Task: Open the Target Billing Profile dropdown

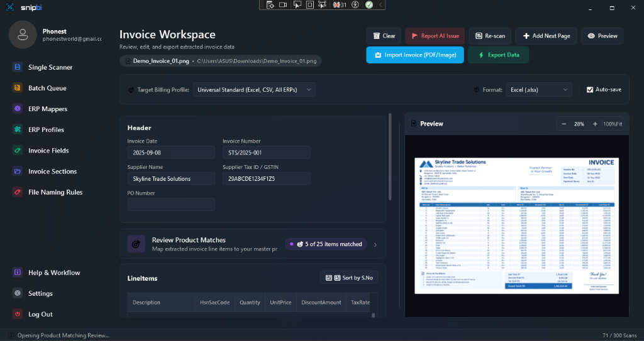Action: click(x=254, y=89)
